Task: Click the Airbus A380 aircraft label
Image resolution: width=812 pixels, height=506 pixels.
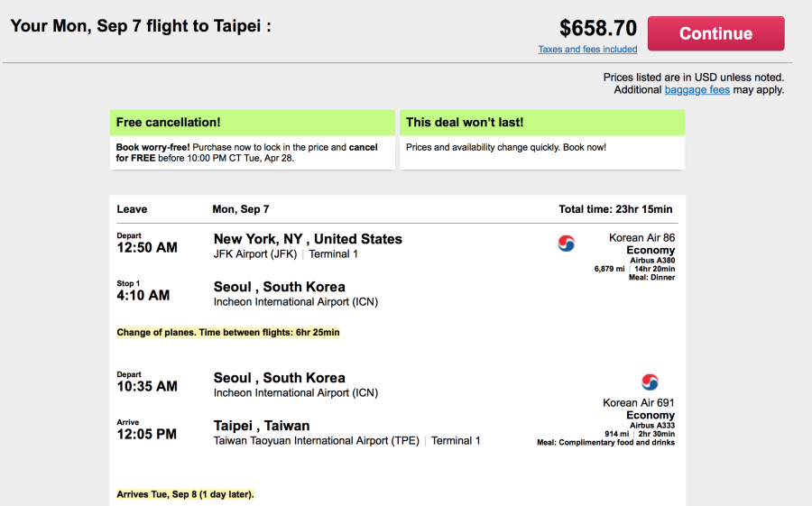Action: pos(652,260)
